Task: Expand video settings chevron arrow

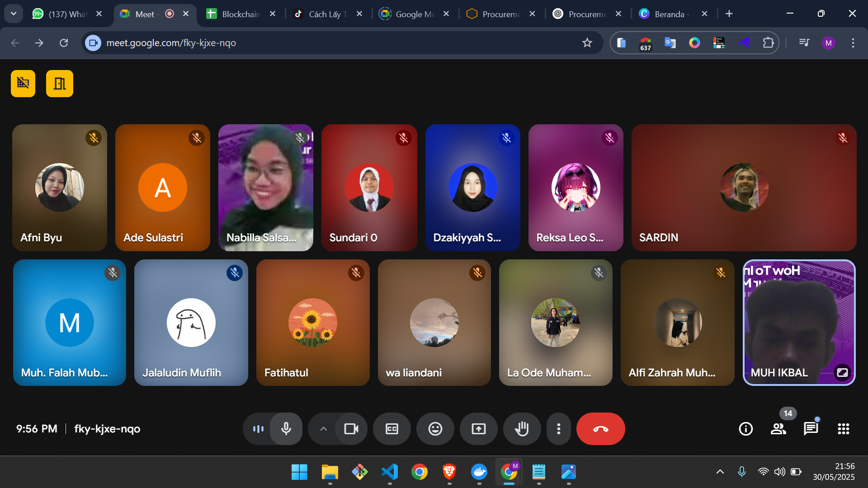Action: 323,429
